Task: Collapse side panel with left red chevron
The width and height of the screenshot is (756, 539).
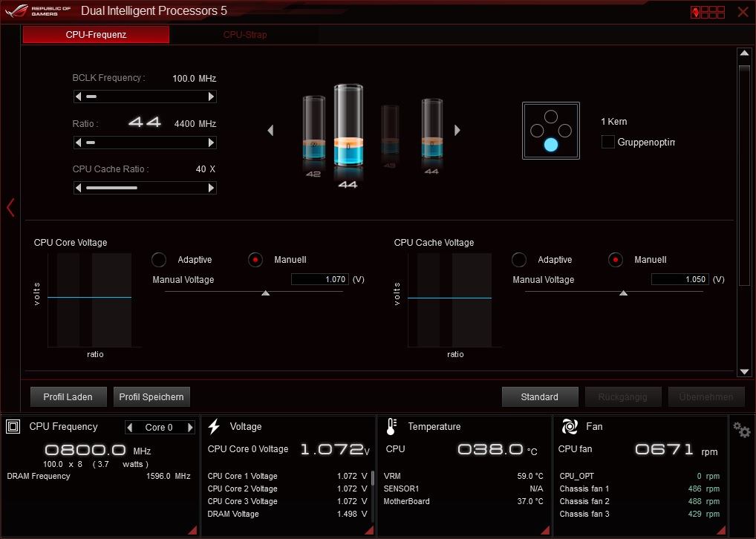Action: point(10,208)
